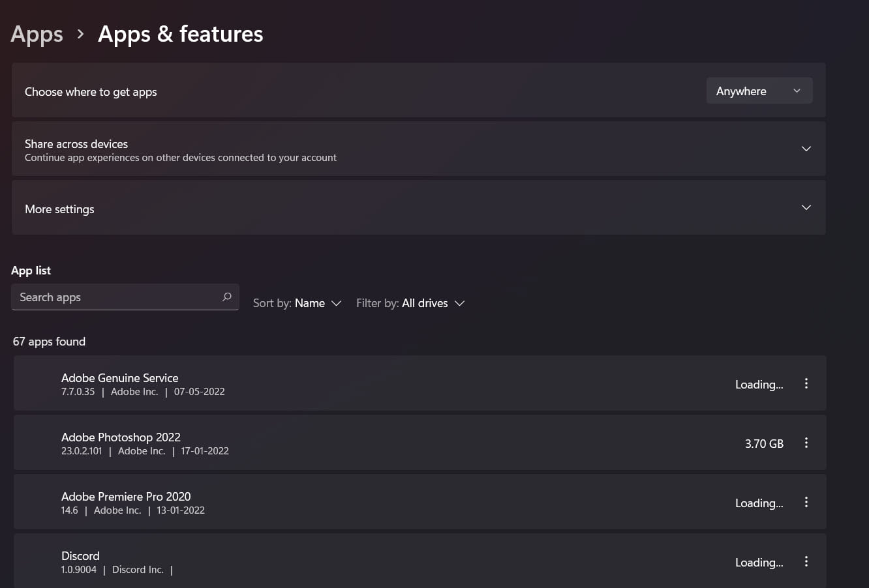Select the Adobe Premiere Pro 2020 entry

click(420, 502)
